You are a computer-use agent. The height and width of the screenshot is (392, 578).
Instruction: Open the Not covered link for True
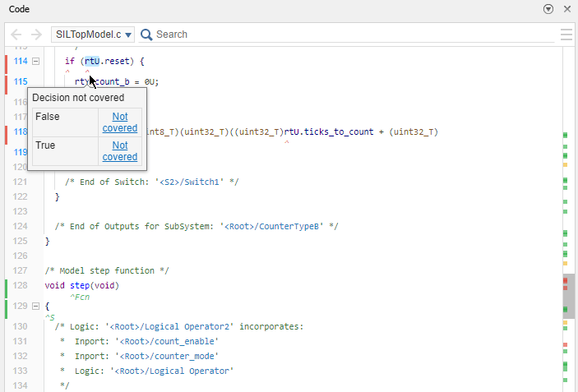119,150
